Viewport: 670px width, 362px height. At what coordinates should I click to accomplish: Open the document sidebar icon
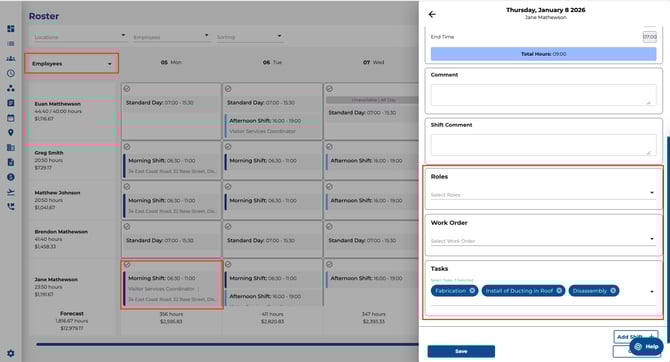pos(11,162)
